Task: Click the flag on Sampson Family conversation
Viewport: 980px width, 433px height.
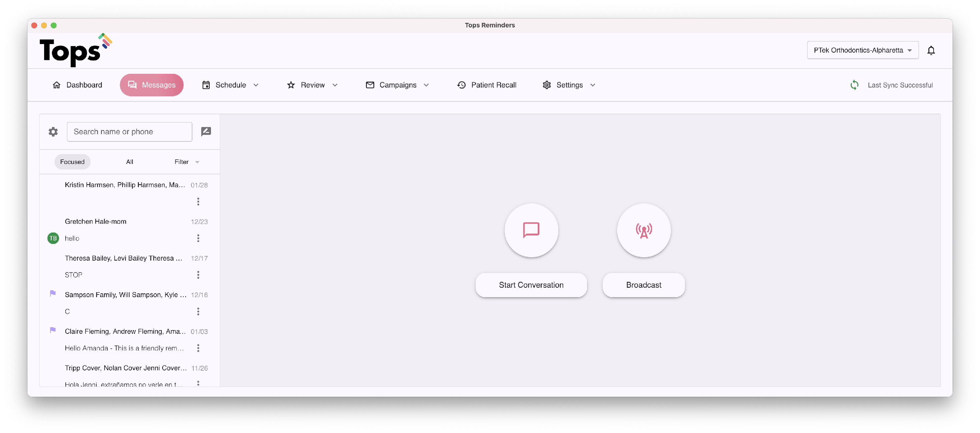Action: pyautogui.click(x=53, y=293)
